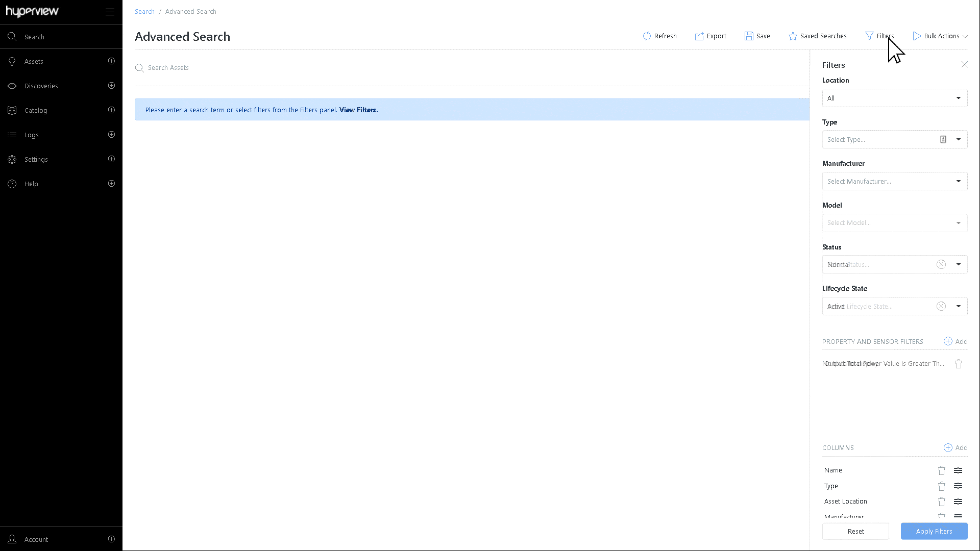Select the Export icon
The height and width of the screenshot is (551, 980).
pos(699,36)
